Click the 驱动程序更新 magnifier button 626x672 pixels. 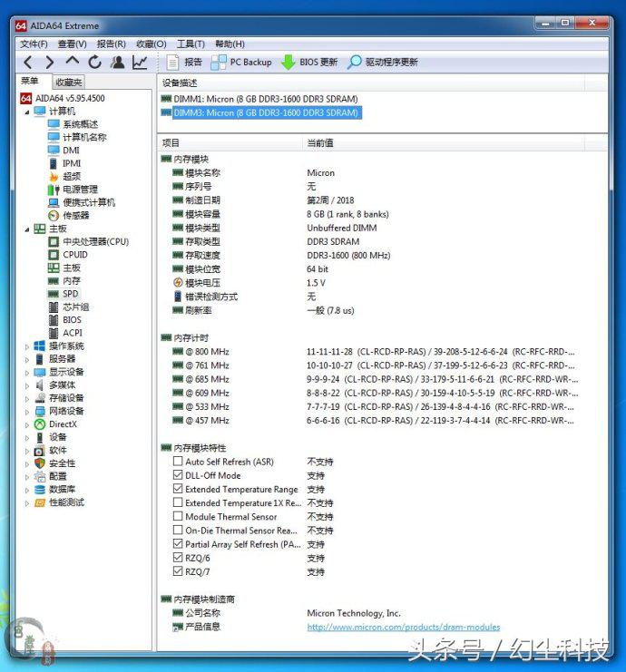pyautogui.click(x=383, y=63)
